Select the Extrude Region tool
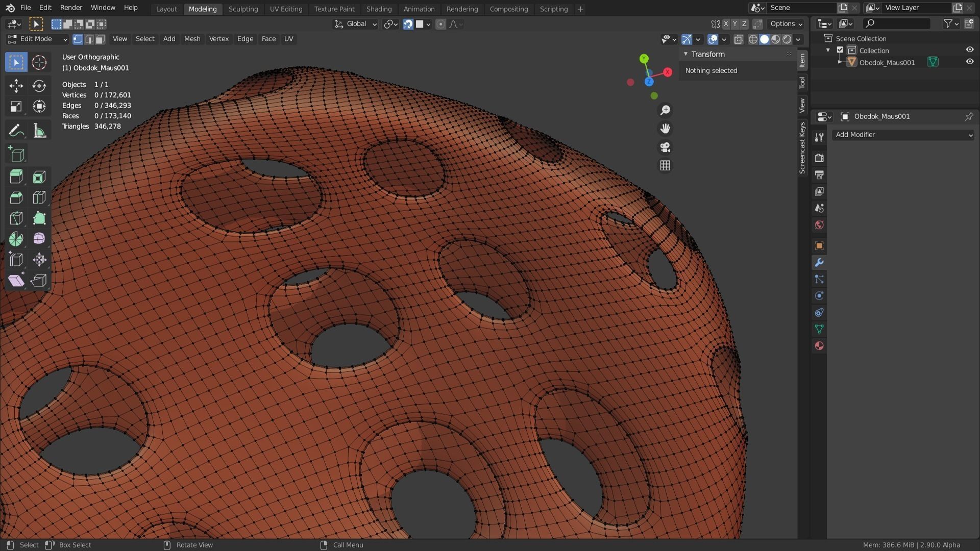Viewport: 980px width, 551px height. tap(16, 177)
